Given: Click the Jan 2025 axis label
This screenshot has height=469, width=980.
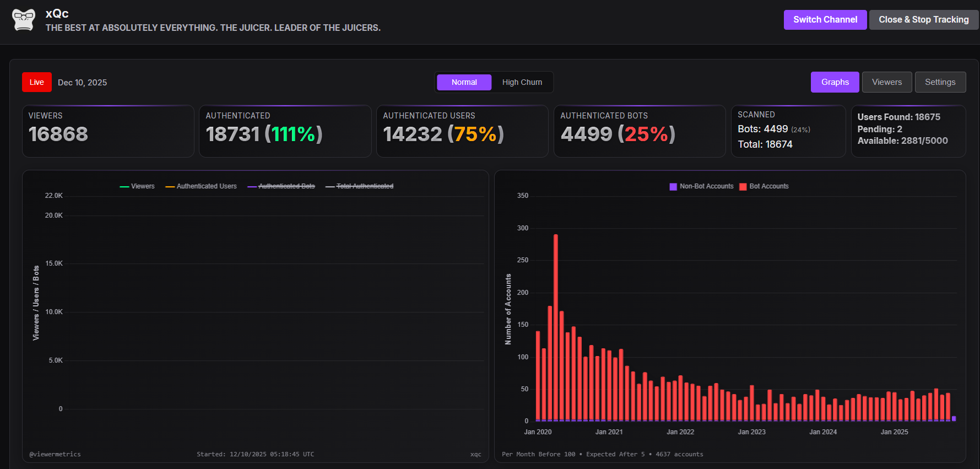Looking at the screenshot, I should 895,432.
